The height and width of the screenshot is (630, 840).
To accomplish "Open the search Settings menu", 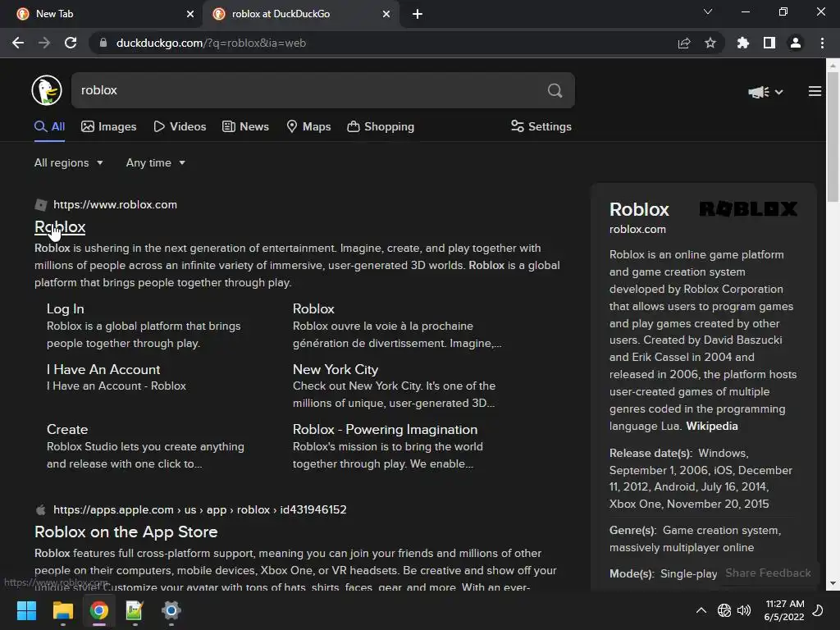I will pyautogui.click(x=541, y=127).
